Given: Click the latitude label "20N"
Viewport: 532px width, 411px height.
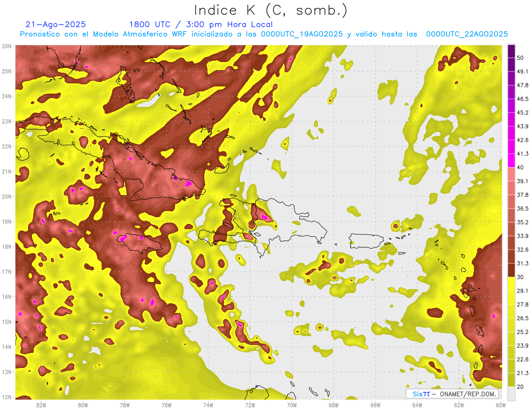Looking at the screenshot, I should tap(7, 196).
